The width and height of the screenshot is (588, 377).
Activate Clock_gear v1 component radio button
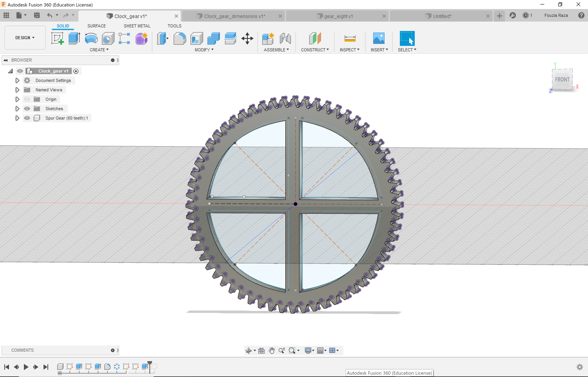[76, 71]
